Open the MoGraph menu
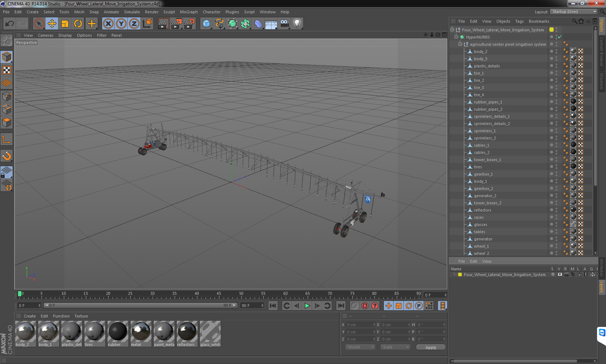The height and width of the screenshot is (364, 606). 189,12
